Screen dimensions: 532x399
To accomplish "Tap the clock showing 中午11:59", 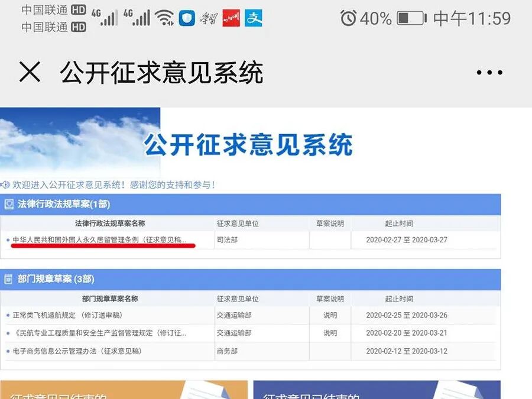I will coord(472,18).
